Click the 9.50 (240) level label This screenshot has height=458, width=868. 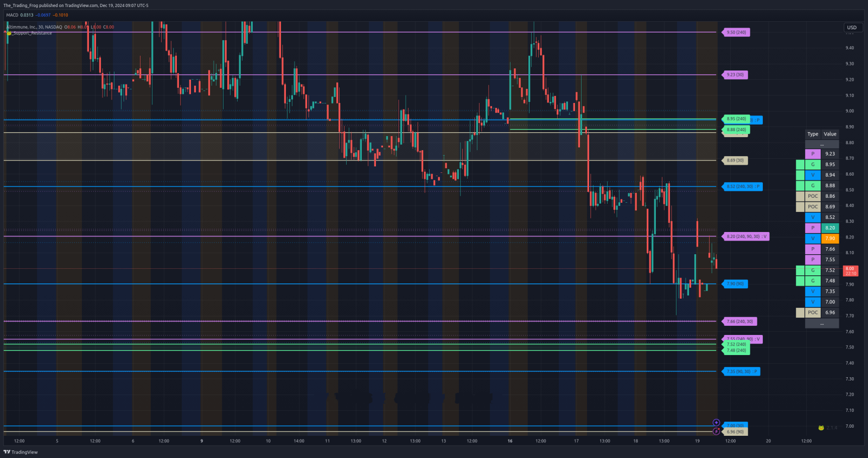(x=736, y=33)
